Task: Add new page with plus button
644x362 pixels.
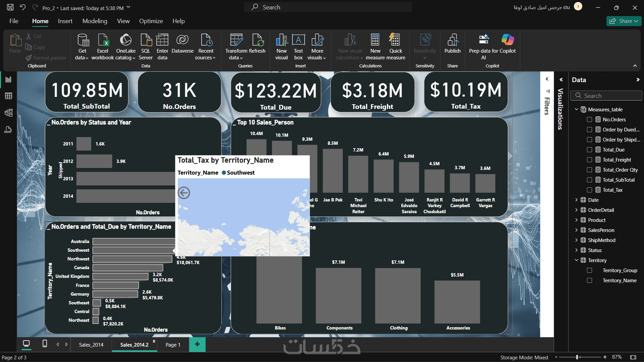Action: coord(197,344)
